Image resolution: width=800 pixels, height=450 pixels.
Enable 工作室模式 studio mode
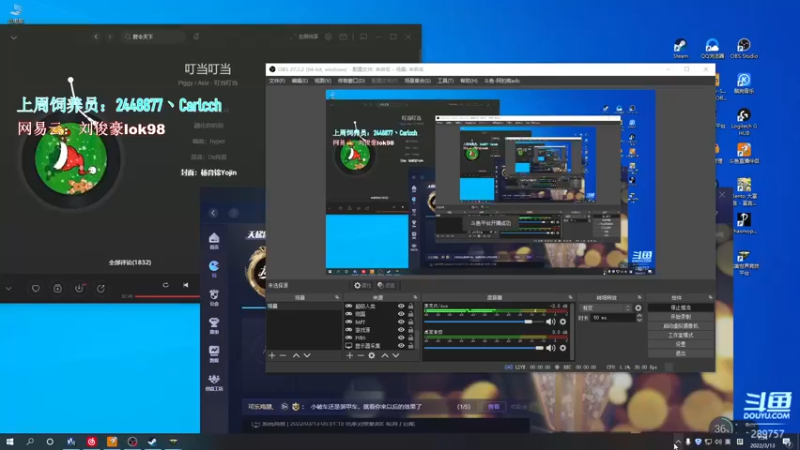pos(681,335)
